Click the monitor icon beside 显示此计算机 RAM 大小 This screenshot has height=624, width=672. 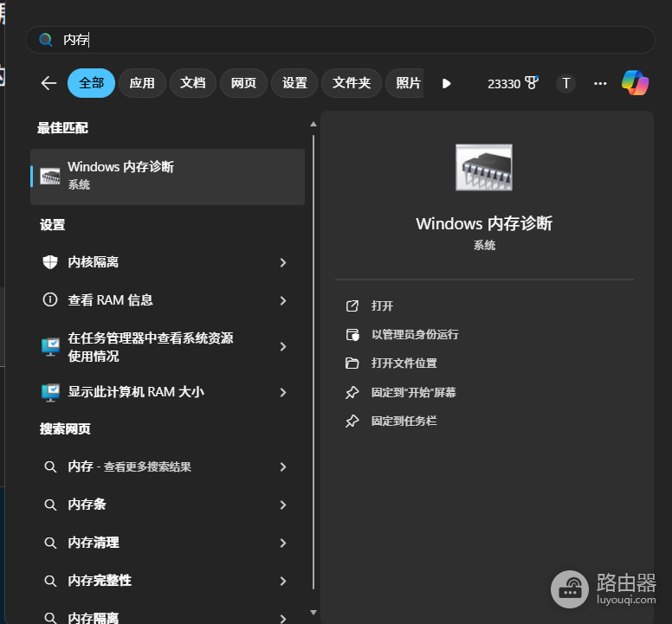[x=50, y=392]
